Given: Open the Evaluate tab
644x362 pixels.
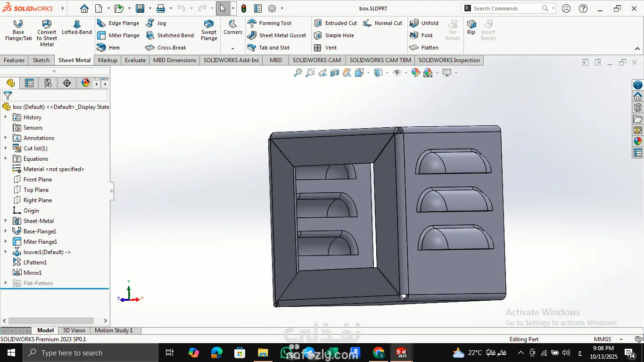Looking at the screenshot, I should click(135, 60).
